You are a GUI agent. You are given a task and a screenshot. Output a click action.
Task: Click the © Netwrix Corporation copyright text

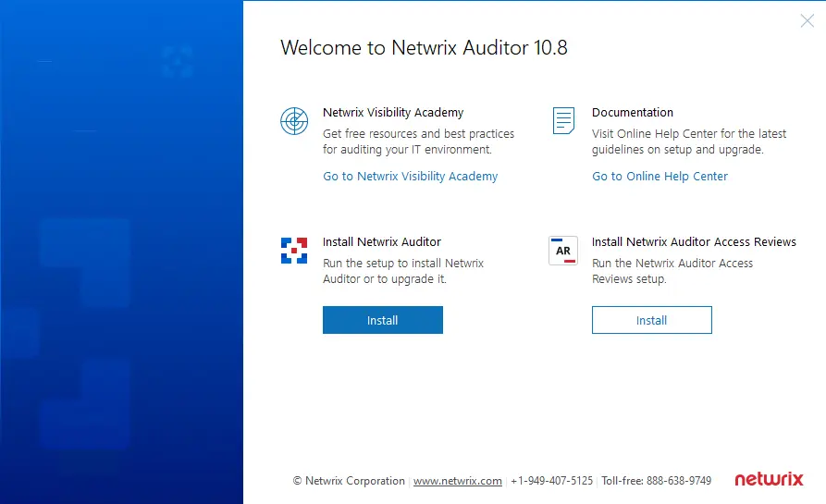pos(349,481)
